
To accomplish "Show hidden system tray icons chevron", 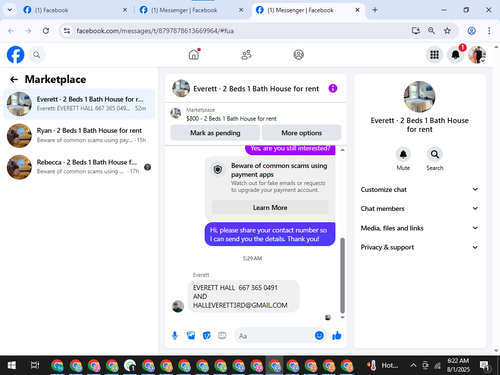I will pyautogui.click(x=413, y=365).
